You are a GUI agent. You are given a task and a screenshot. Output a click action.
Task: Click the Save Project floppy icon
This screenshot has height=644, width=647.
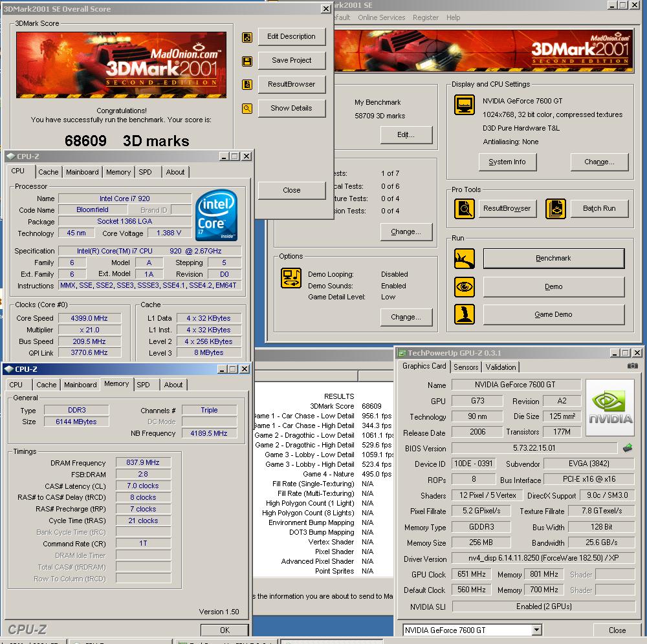pos(247,61)
